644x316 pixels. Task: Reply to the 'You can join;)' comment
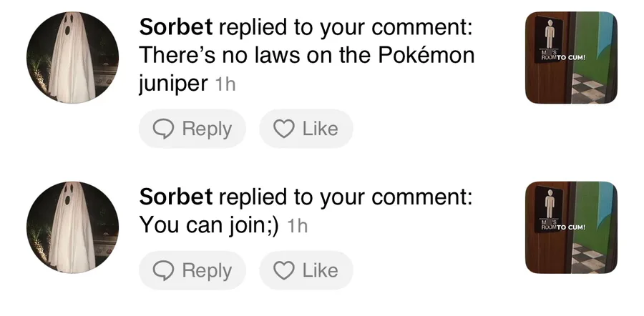(192, 271)
